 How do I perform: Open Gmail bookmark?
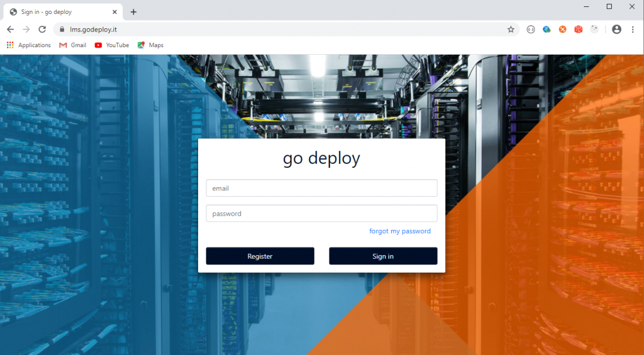pos(73,45)
